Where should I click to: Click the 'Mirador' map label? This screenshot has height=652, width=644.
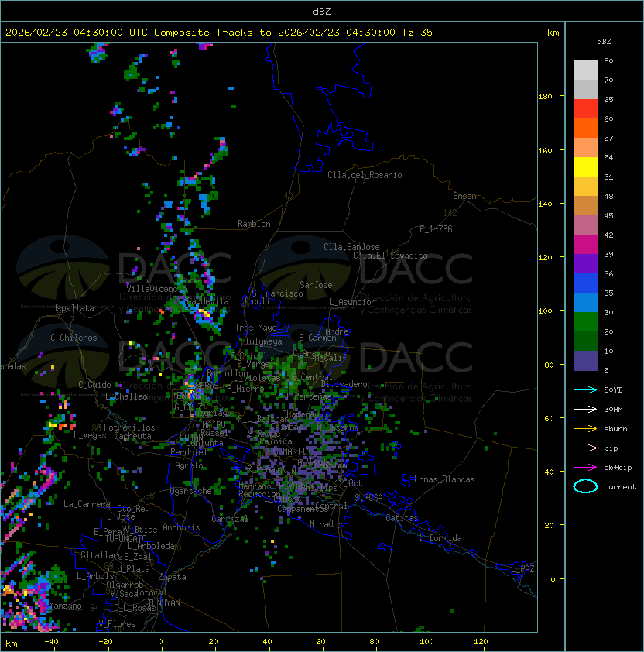tap(326, 524)
